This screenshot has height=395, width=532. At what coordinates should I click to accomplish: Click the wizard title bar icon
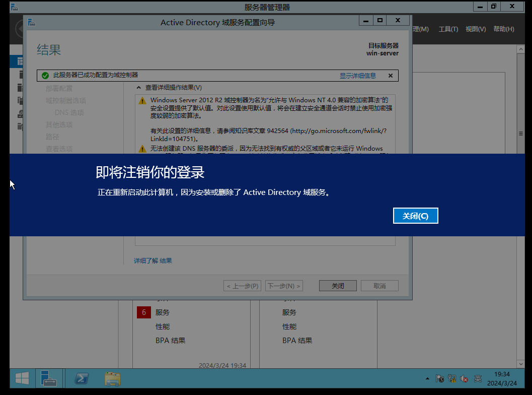[32, 22]
